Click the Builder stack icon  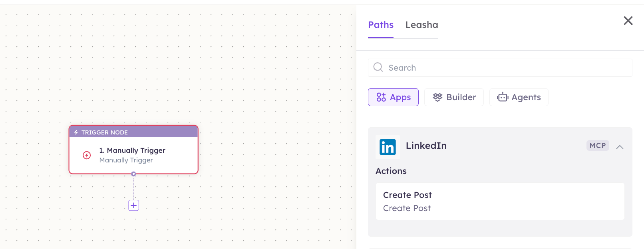point(437,97)
